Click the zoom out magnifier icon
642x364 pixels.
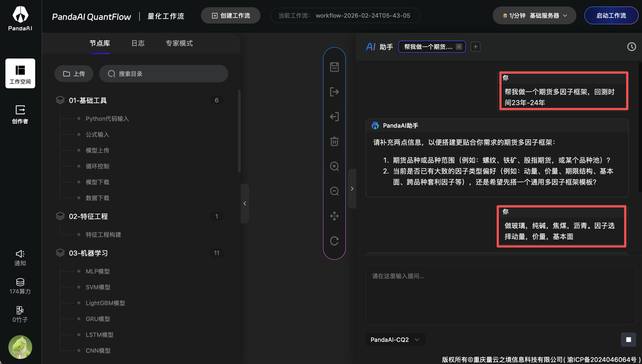334,191
